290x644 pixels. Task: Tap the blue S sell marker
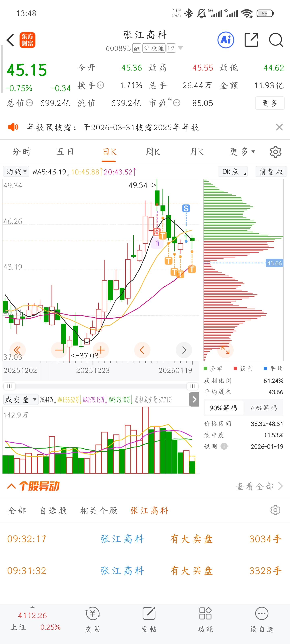click(x=186, y=208)
